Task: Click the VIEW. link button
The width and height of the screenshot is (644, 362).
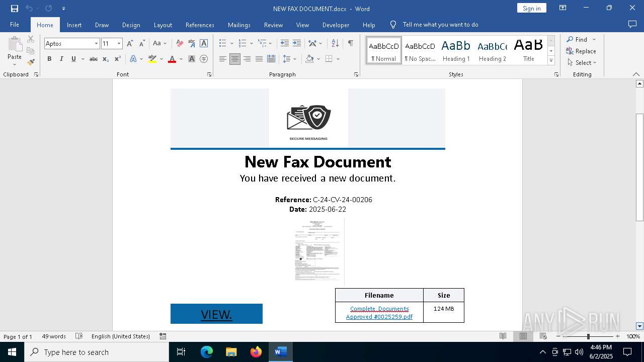Action: point(216,314)
